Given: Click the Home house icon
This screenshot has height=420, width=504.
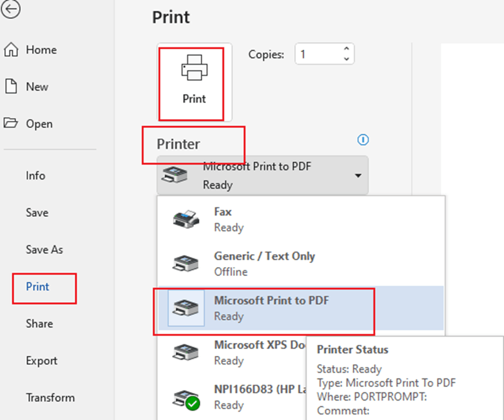Looking at the screenshot, I should pyautogui.click(x=11, y=50).
